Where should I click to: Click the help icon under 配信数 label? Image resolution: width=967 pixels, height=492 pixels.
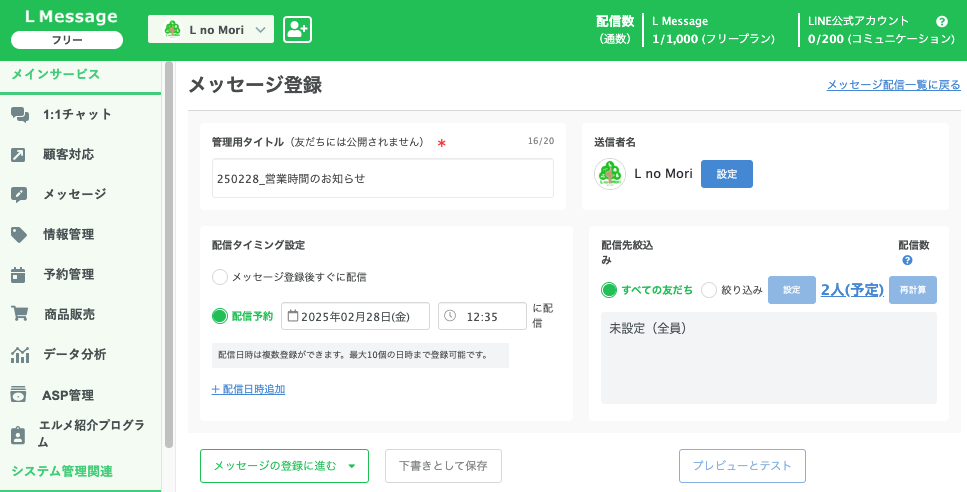point(907,261)
